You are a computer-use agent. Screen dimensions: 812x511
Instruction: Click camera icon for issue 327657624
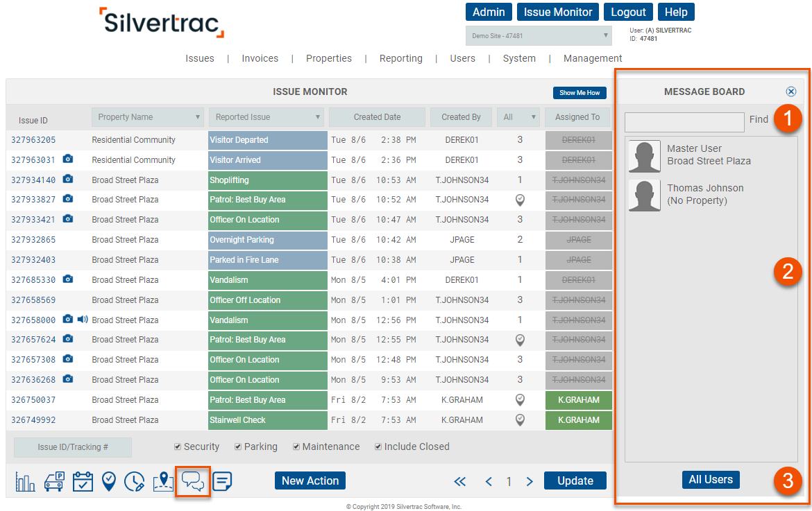[68, 339]
